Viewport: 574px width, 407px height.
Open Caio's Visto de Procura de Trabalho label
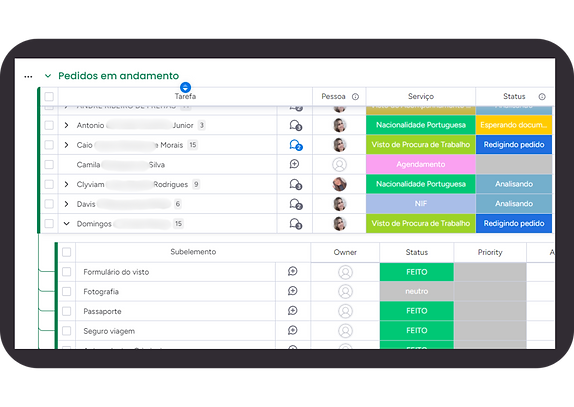pos(421,145)
